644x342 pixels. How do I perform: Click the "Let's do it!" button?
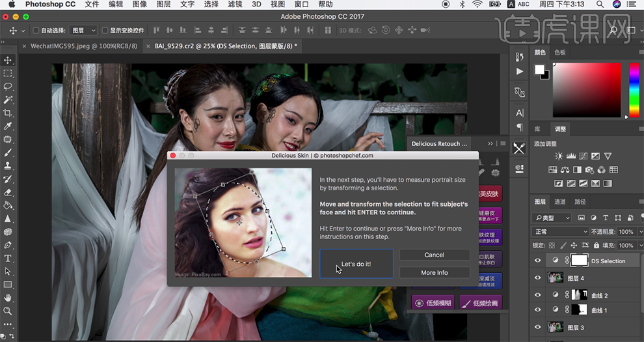tap(356, 264)
